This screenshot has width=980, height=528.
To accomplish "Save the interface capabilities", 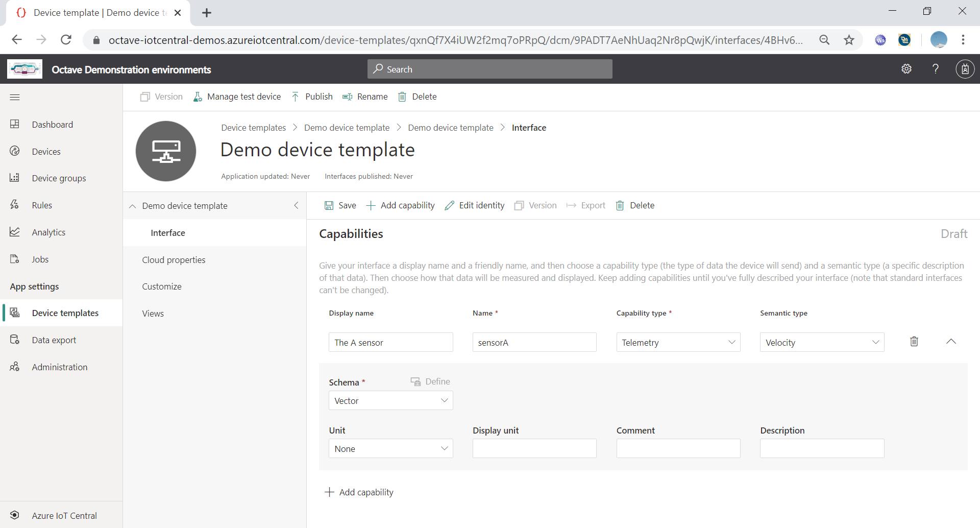I will [x=340, y=205].
